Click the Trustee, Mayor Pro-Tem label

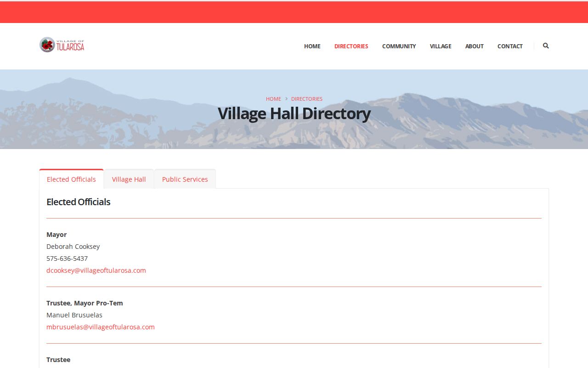(85, 303)
